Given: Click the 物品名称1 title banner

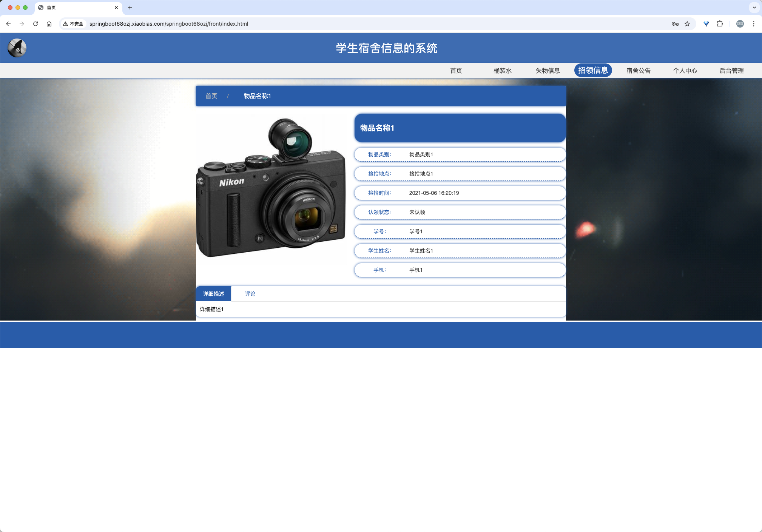Looking at the screenshot, I should point(460,128).
